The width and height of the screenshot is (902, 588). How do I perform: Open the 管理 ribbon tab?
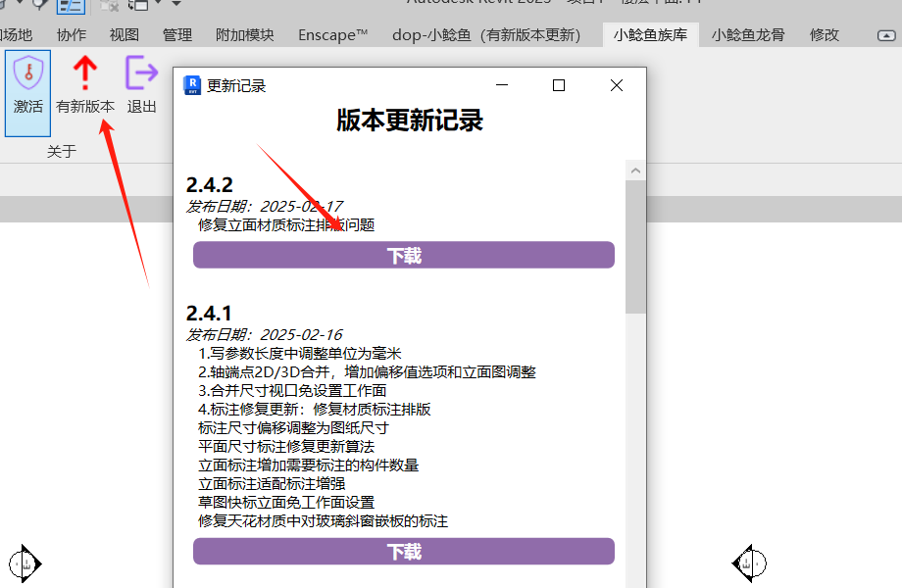(177, 35)
